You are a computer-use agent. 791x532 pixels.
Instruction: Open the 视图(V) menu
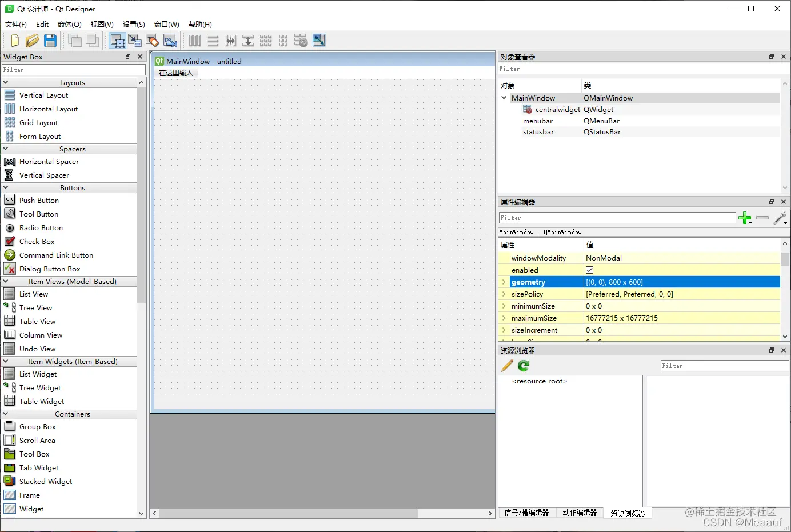pos(101,24)
